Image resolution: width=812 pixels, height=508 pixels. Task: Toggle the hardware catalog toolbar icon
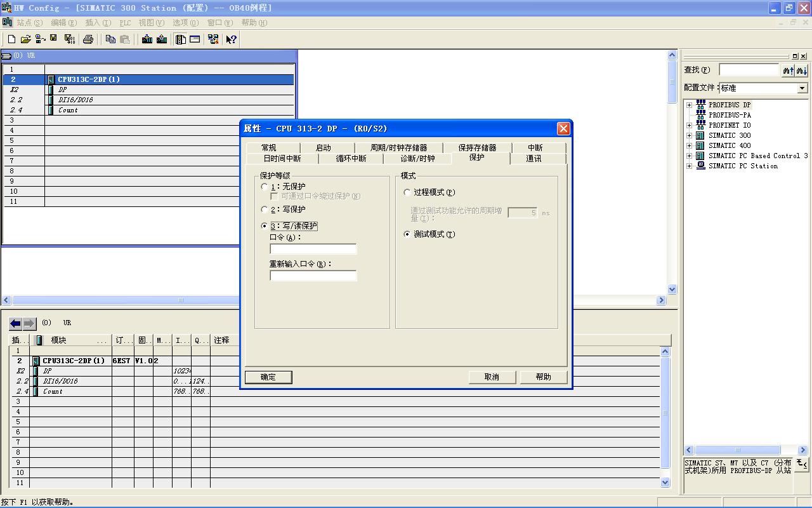(181, 39)
